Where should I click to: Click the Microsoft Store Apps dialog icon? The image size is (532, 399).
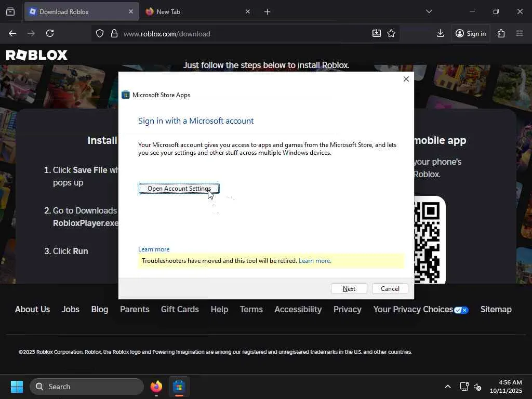(126, 95)
